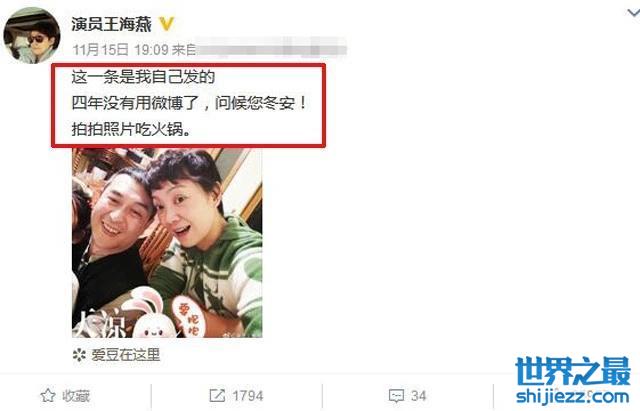This screenshot has height=411, width=640.
Task: Click the rabbit sticker on the photo
Action: click(x=151, y=313)
